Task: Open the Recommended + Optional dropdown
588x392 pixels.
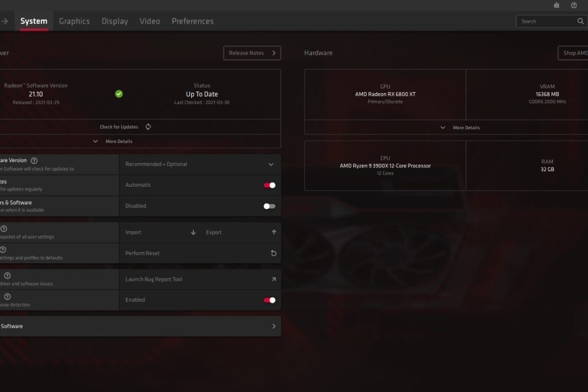Action: [200, 164]
